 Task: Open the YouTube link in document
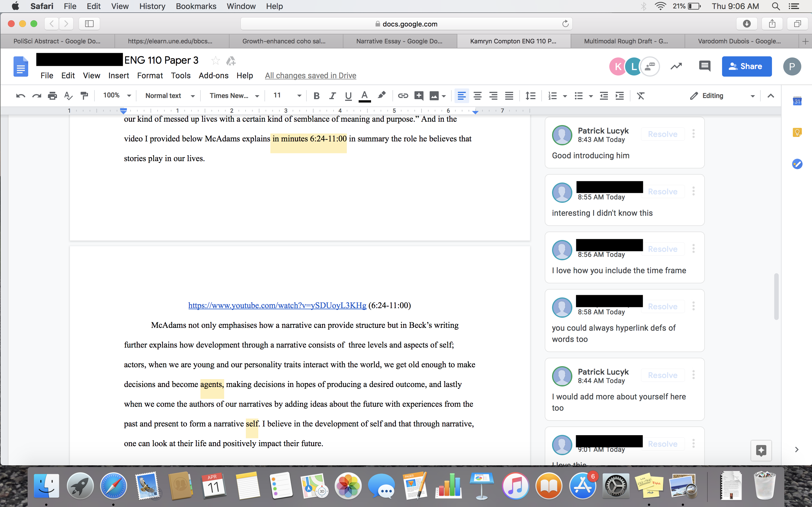277,306
